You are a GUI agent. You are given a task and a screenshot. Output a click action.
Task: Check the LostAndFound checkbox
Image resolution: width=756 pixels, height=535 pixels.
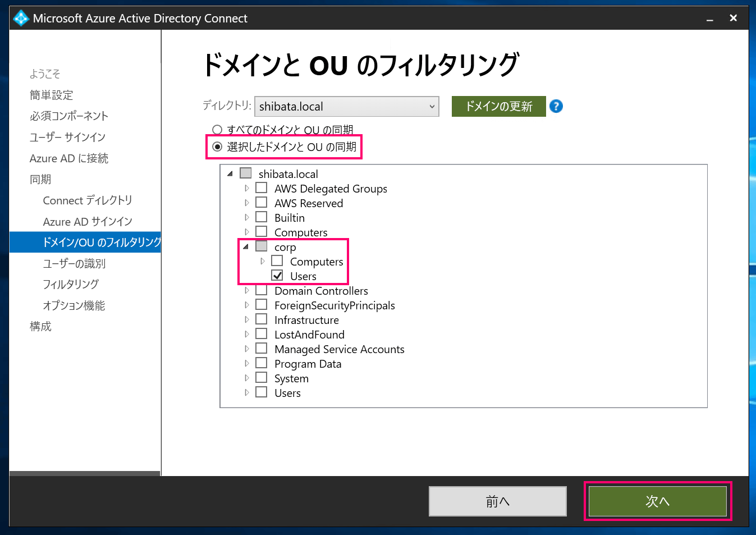tap(261, 333)
